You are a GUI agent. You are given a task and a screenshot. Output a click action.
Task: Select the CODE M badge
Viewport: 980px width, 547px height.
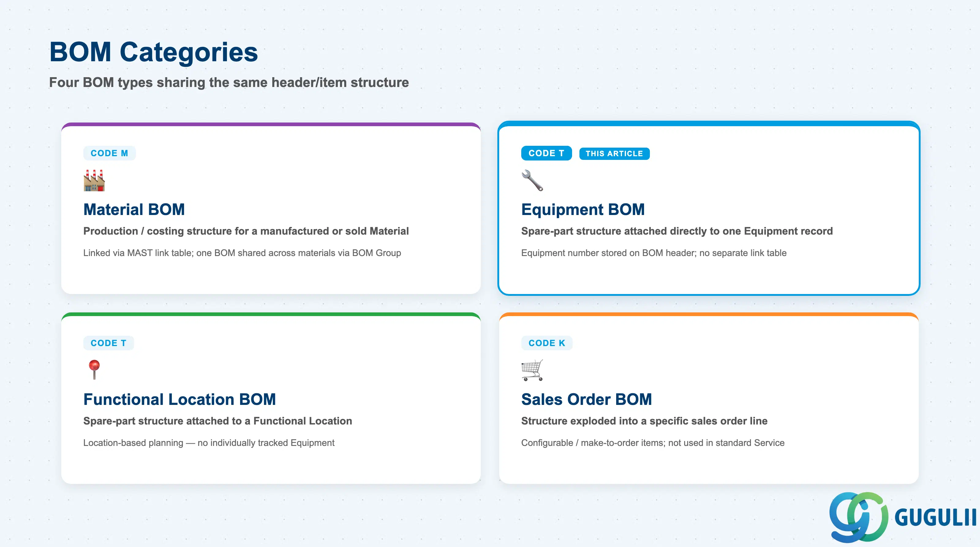(109, 153)
